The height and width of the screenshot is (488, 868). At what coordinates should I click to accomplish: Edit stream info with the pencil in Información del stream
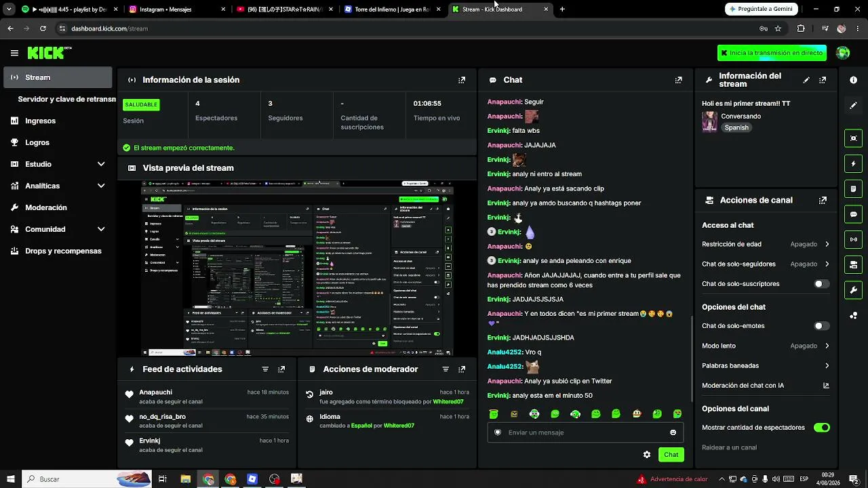point(806,80)
